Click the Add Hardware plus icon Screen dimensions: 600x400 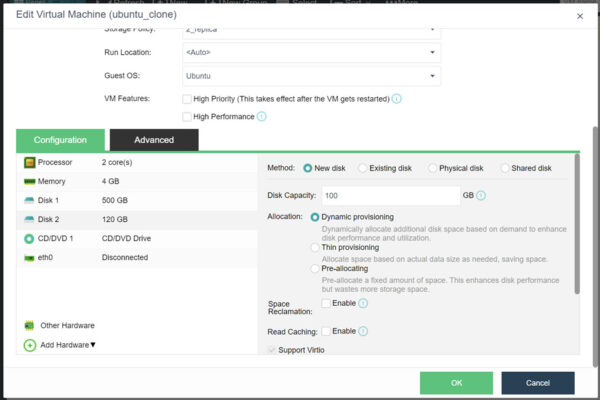30,345
